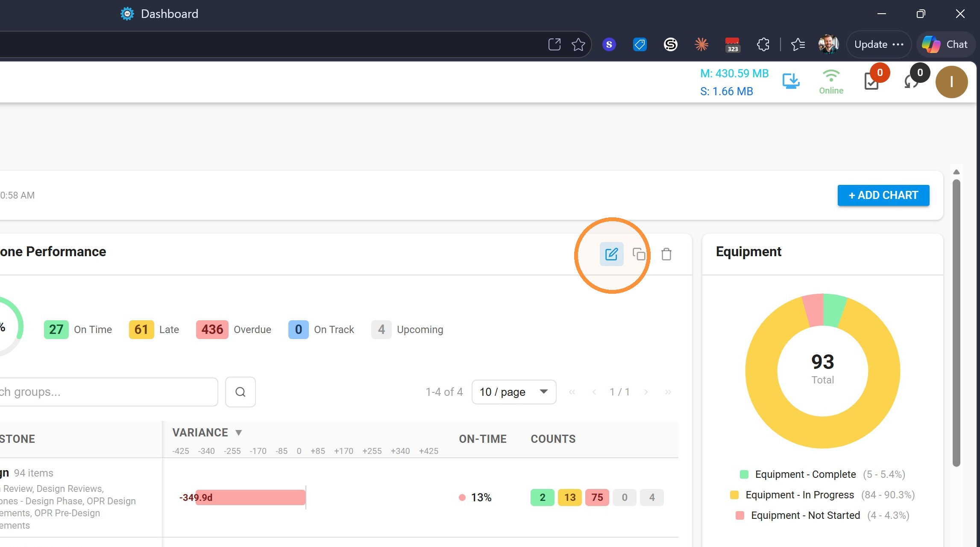Click the S: 1.66 MB storage text
The height and width of the screenshot is (547, 980).
click(727, 91)
